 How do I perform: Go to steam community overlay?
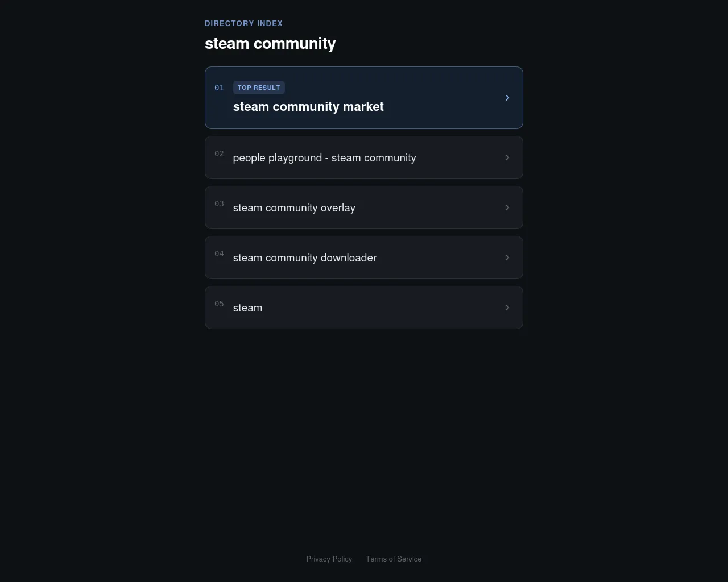point(364,207)
